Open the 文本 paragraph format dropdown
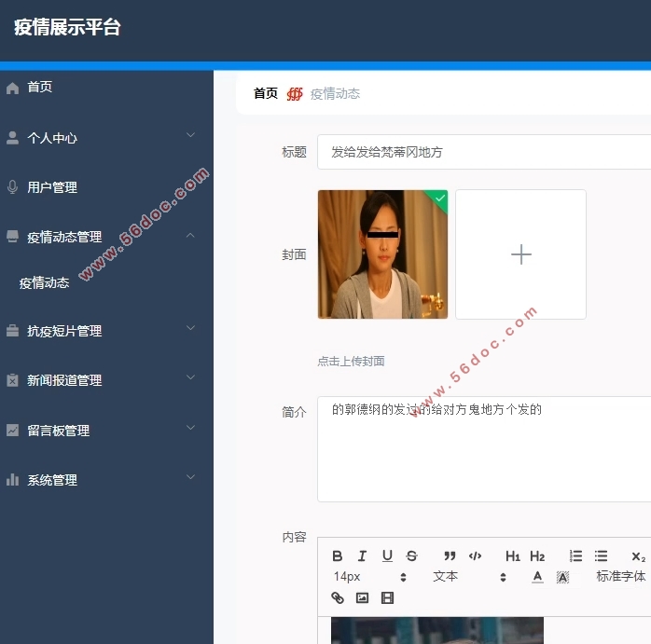This screenshot has width=651, height=644. coord(469,577)
